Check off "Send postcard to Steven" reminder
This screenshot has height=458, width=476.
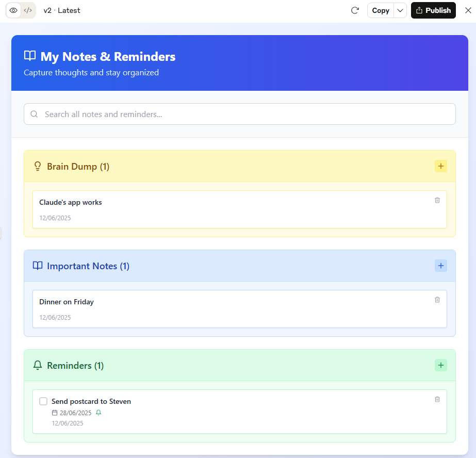click(x=43, y=401)
